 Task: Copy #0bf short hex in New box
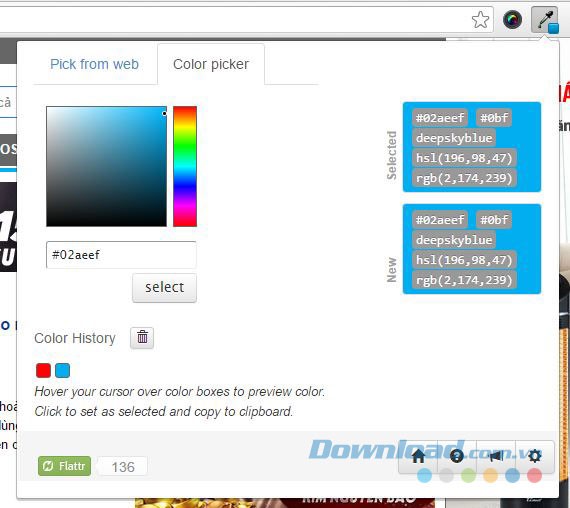pyautogui.click(x=494, y=220)
